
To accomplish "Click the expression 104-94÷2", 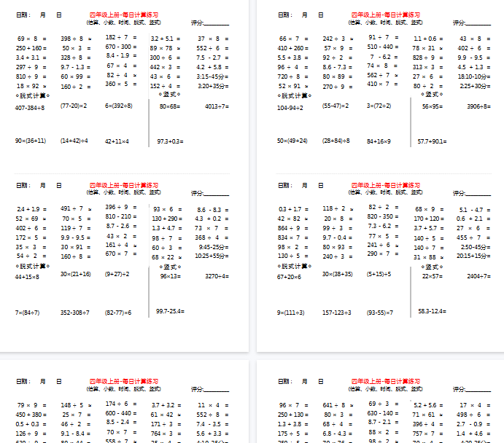I will tap(290, 107).
